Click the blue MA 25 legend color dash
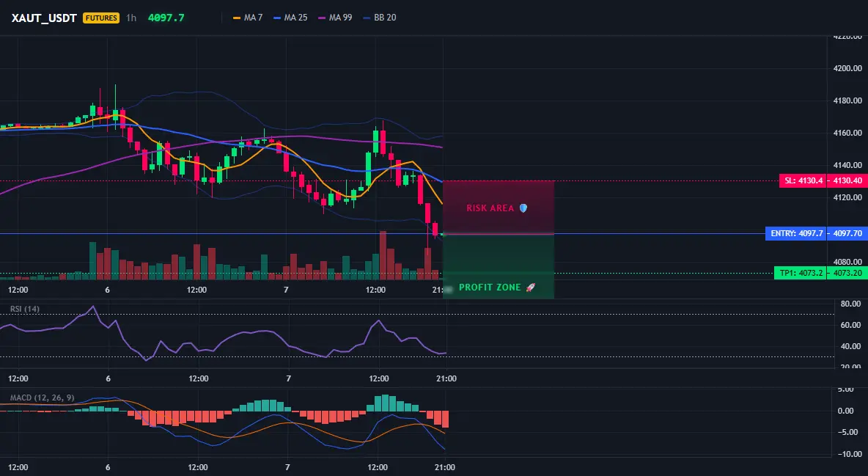This screenshot has height=476, width=868. (277, 18)
